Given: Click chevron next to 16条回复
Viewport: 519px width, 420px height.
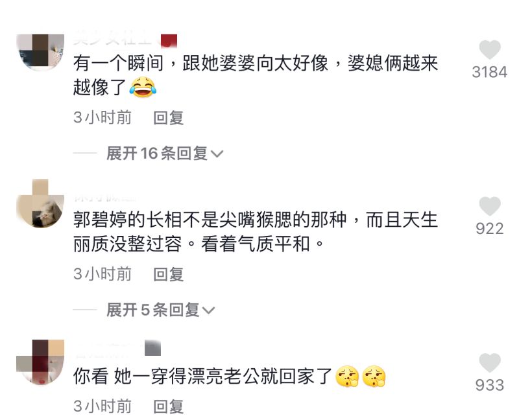Looking at the screenshot, I should pos(217,154).
